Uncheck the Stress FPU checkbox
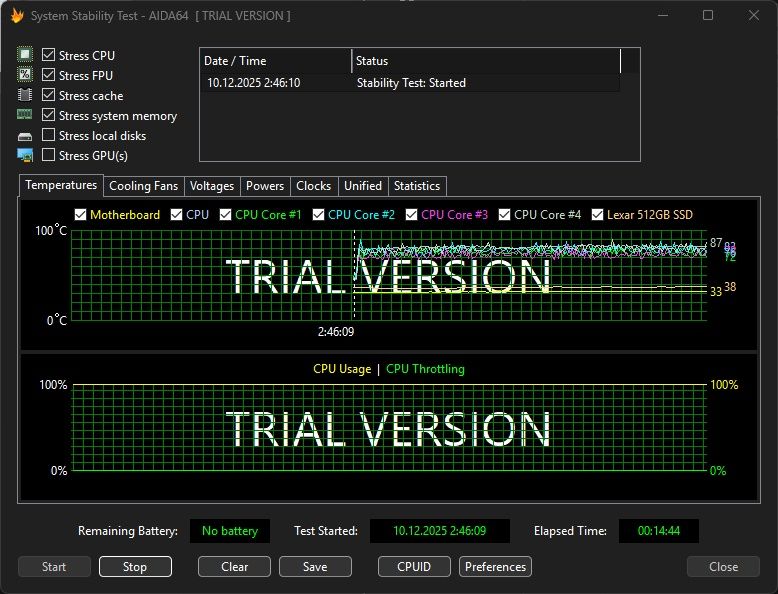Image resolution: width=778 pixels, height=594 pixels. click(x=48, y=75)
